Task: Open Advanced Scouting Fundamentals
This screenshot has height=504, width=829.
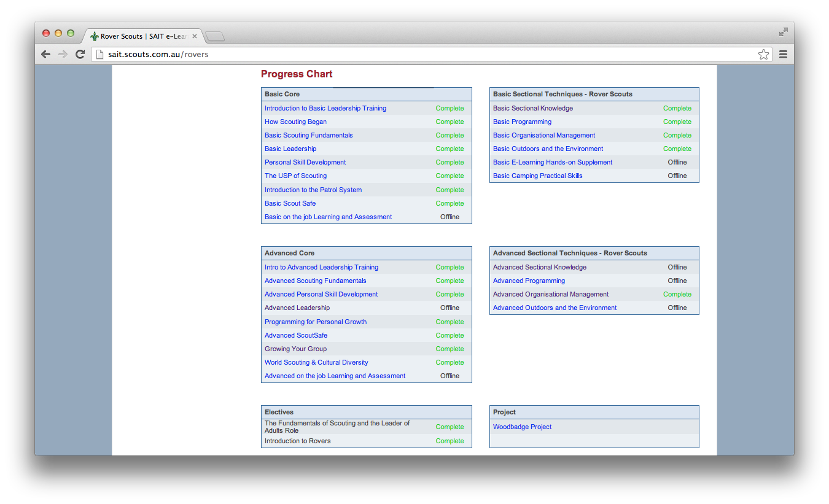Action: [x=315, y=281]
